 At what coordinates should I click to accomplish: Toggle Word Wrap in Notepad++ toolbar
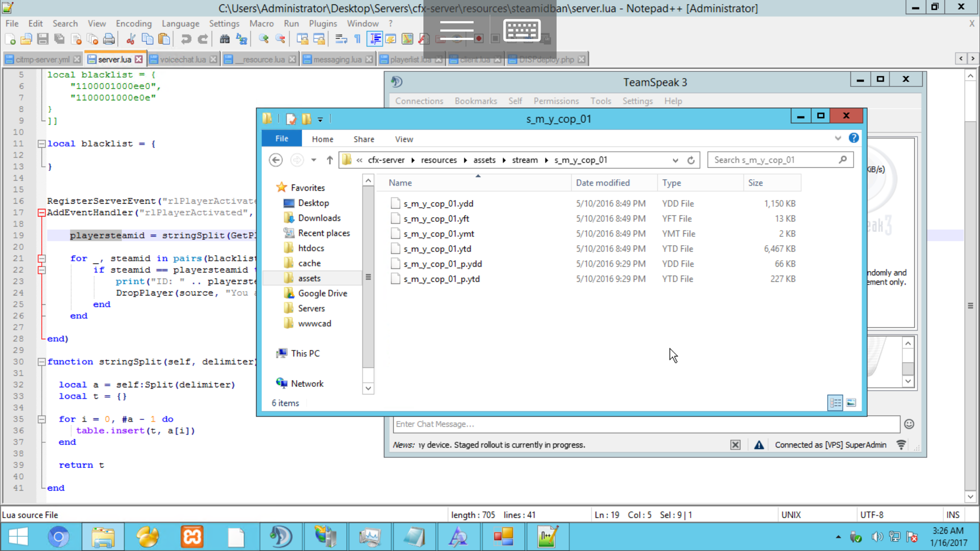pos(341,39)
